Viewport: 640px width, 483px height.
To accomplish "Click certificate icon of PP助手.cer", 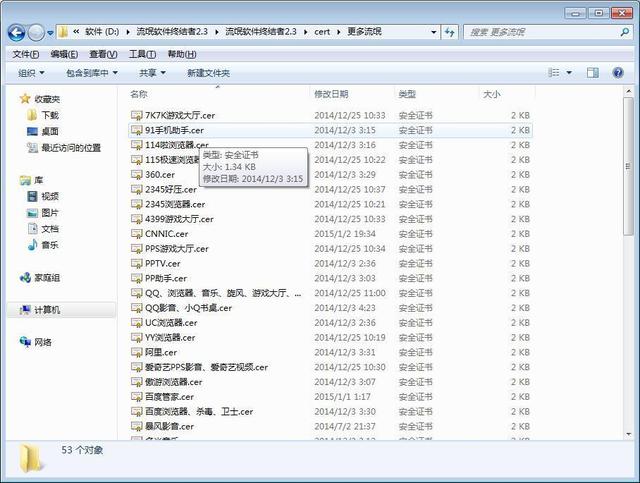I will click(136, 278).
